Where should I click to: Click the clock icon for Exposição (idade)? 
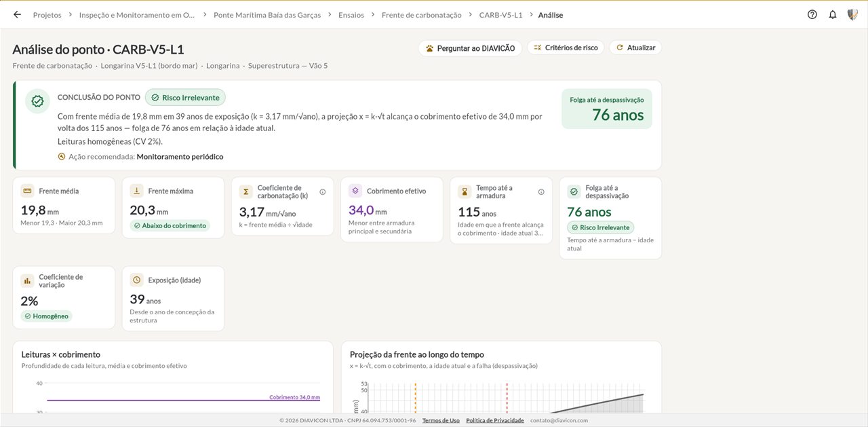tap(137, 280)
